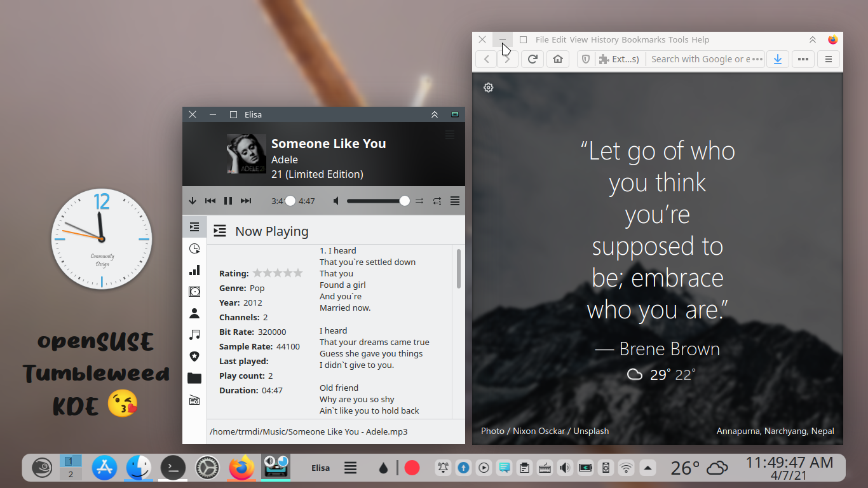Focus the Firefox search address field
The image size is (868, 488).
(700, 59)
